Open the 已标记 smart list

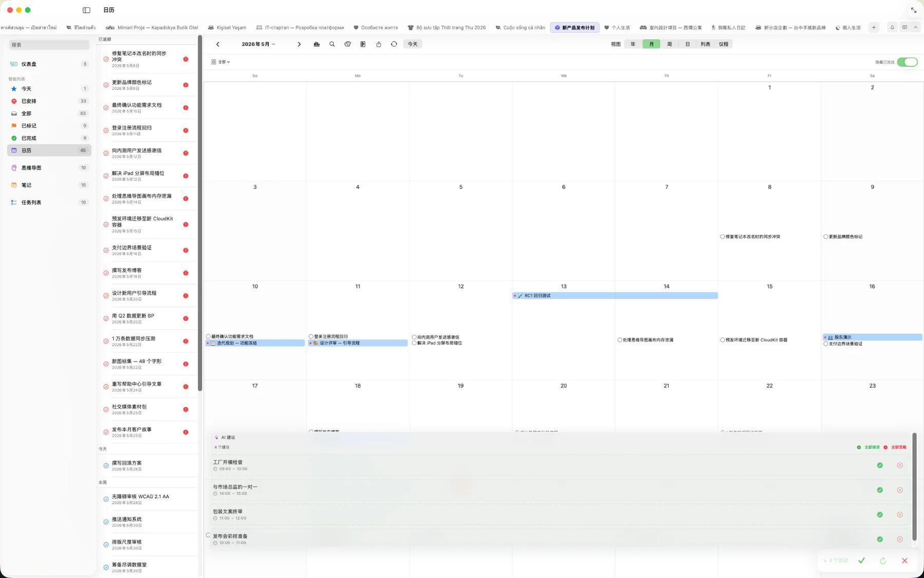pyautogui.click(x=49, y=126)
